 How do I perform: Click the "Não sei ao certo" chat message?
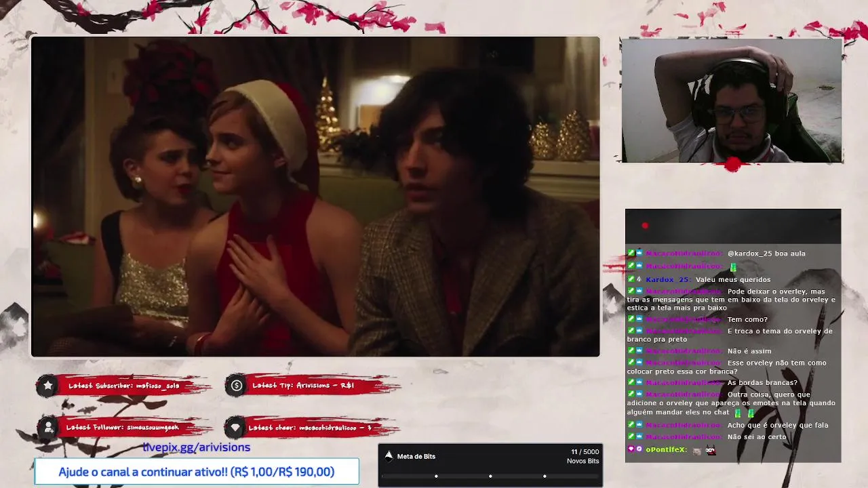pyautogui.click(x=757, y=436)
